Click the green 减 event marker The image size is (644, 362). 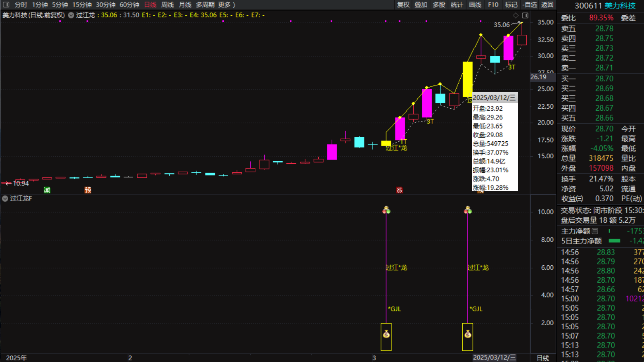pos(47,190)
